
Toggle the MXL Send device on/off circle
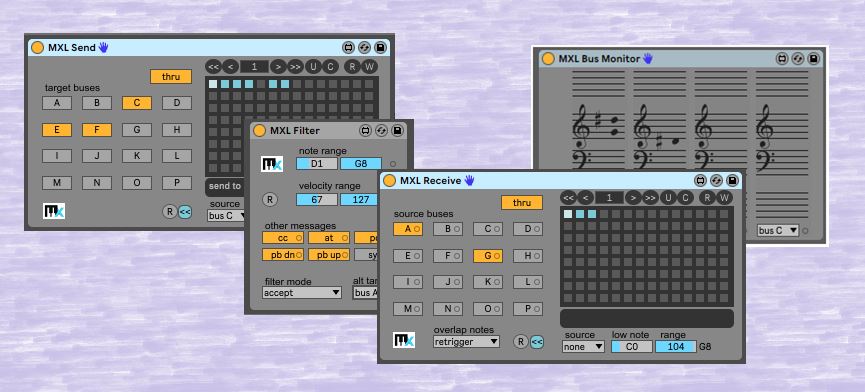tap(38, 48)
